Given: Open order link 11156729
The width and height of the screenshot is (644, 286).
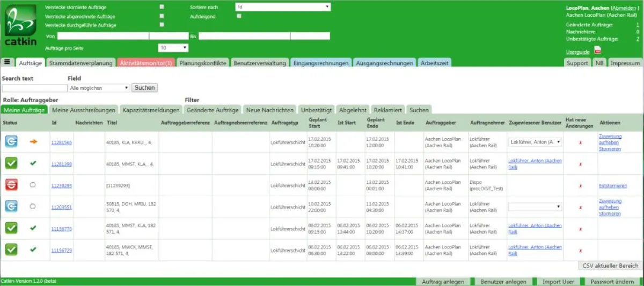Looking at the screenshot, I should tap(61, 250).
